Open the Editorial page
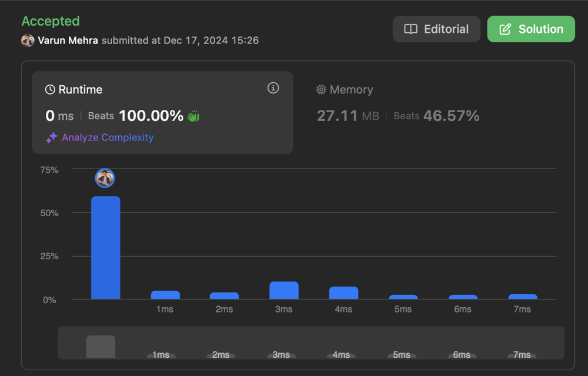The image size is (588, 376). click(436, 28)
